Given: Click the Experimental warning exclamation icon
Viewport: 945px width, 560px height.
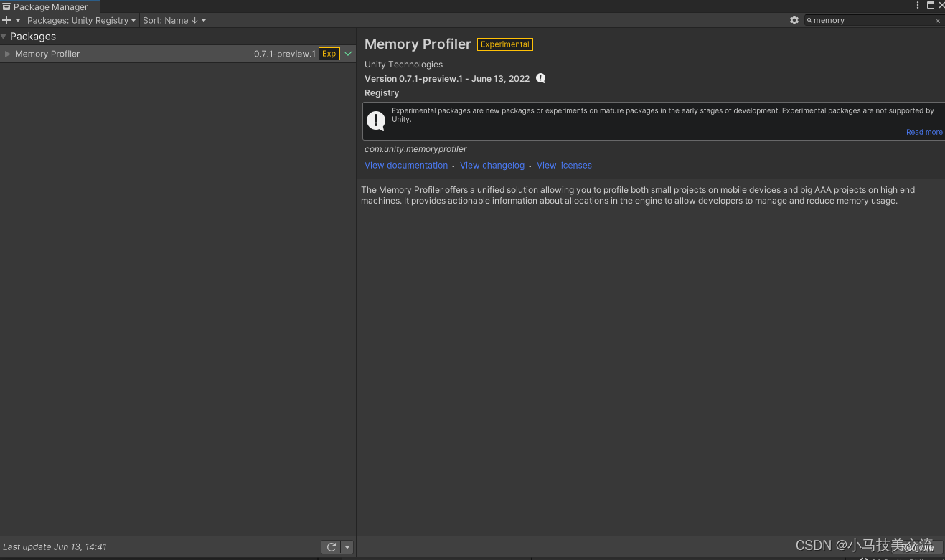Looking at the screenshot, I should point(375,120).
